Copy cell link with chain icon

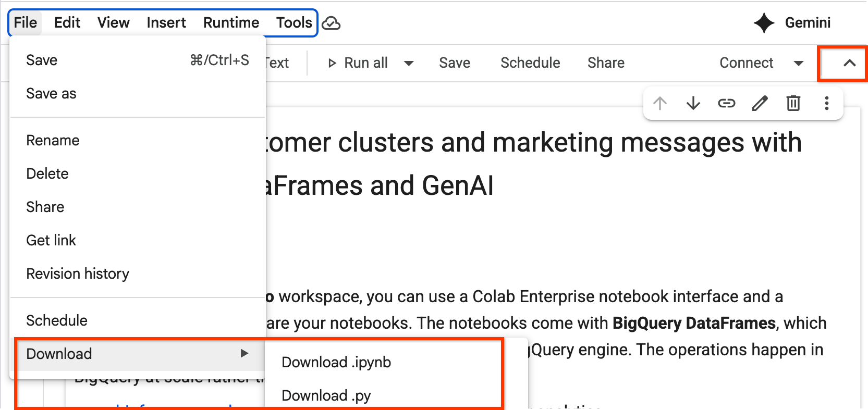point(726,103)
